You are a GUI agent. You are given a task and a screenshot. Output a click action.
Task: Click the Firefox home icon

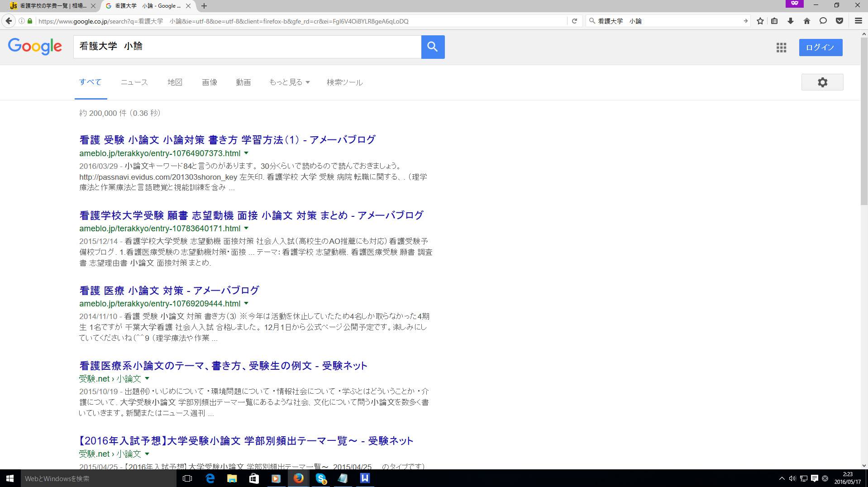point(806,21)
